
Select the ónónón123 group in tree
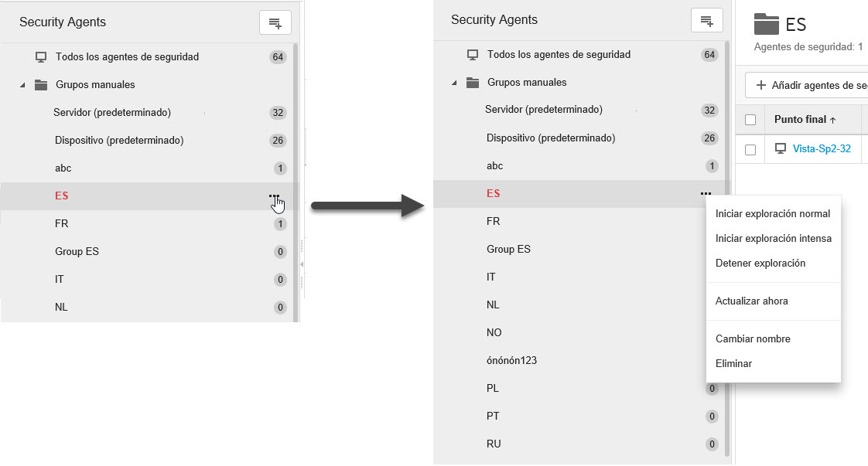pos(511,361)
